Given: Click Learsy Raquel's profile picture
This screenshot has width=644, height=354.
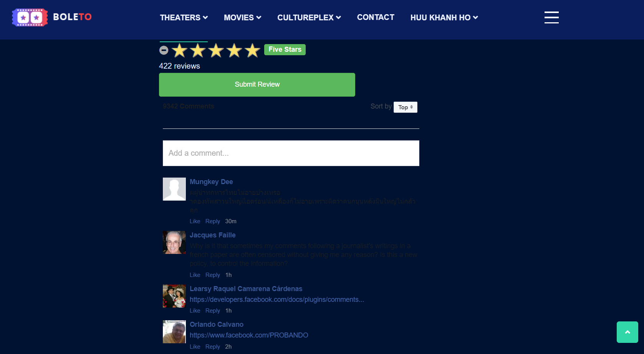Looking at the screenshot, I should (x=174, y=296).
